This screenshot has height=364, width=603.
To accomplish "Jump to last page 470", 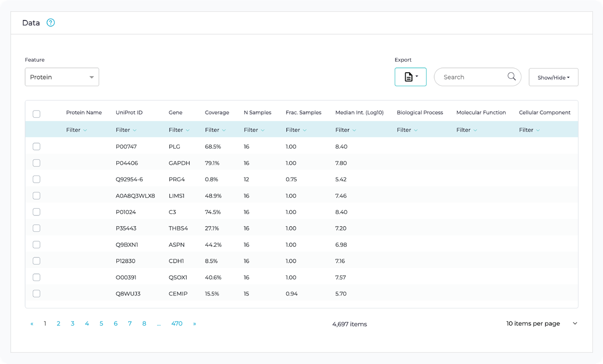I will (177, 324).
